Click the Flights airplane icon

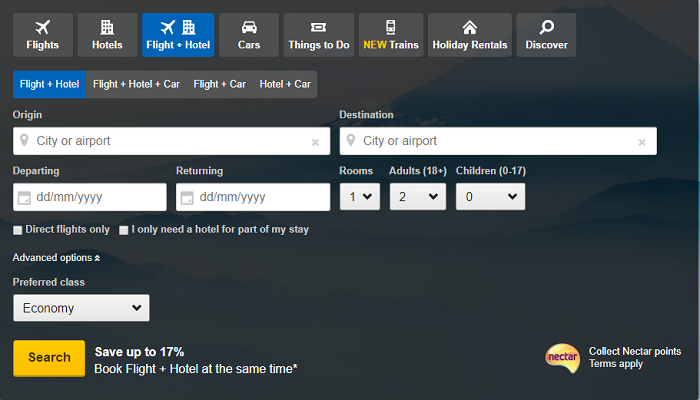pyautogui.click(x=42, y=27)
